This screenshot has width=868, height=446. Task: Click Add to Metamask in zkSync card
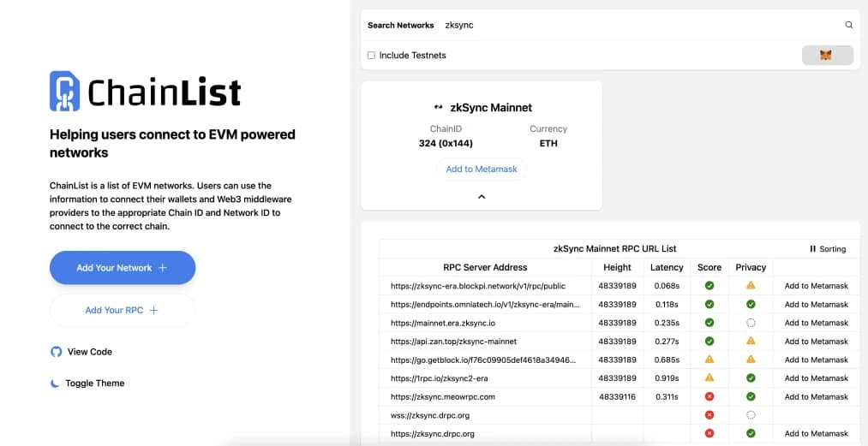click(x=482, y=169)
